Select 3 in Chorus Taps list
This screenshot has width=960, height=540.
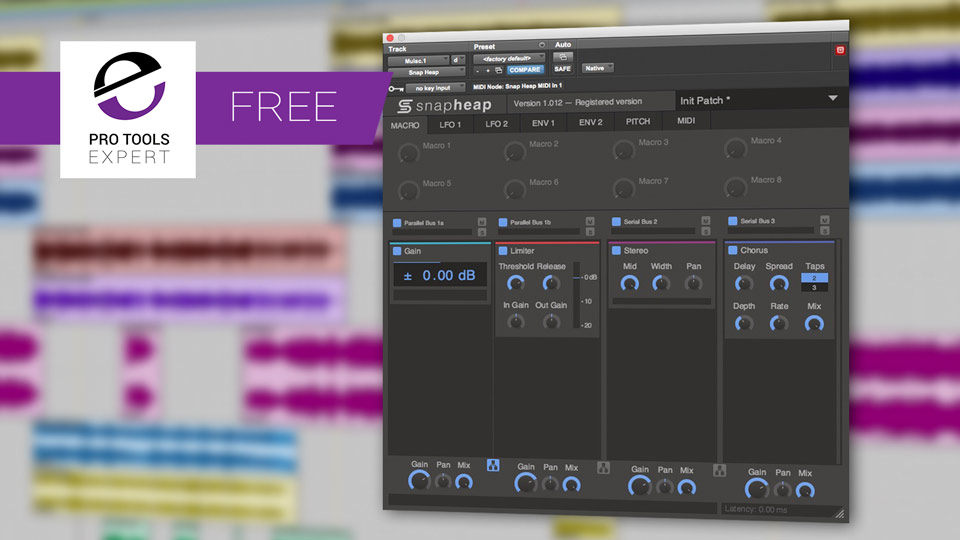click(x=814, y=287)
